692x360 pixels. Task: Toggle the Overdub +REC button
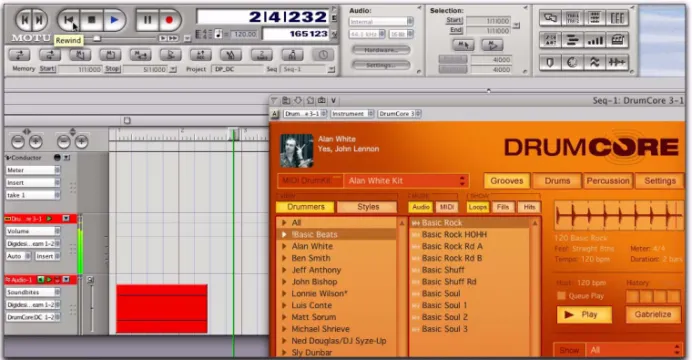[x=200, y=55]
